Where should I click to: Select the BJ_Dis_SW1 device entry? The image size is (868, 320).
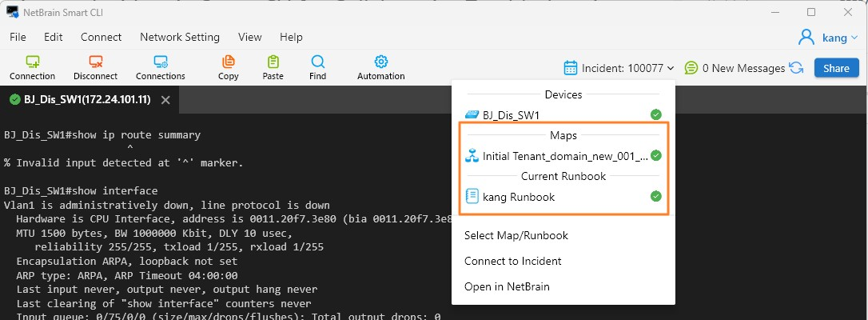(563, 114)
